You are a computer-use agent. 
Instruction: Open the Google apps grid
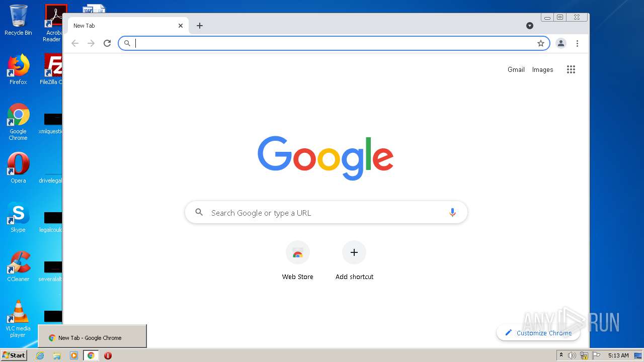pyautogui.click(x=571, y=69)
